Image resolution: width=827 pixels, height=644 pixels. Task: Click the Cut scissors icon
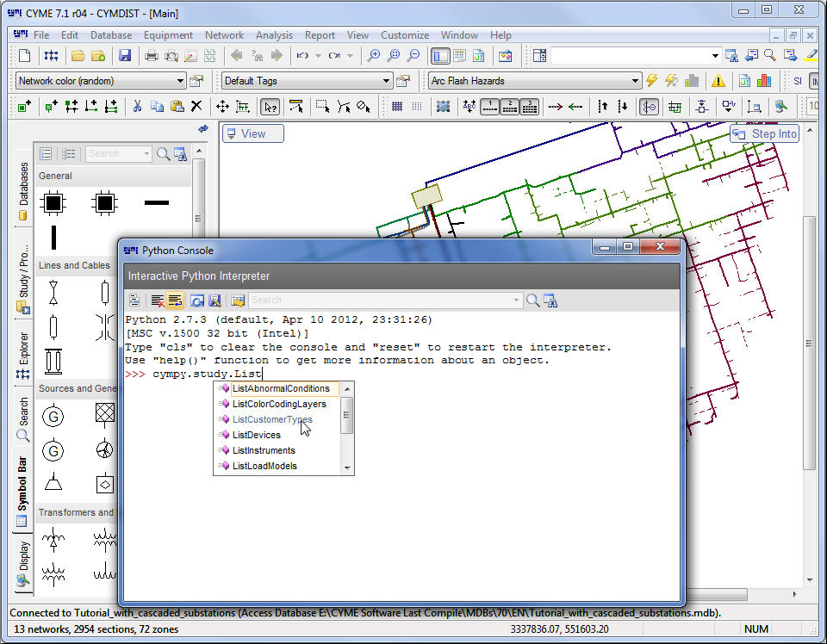(136, 107)
